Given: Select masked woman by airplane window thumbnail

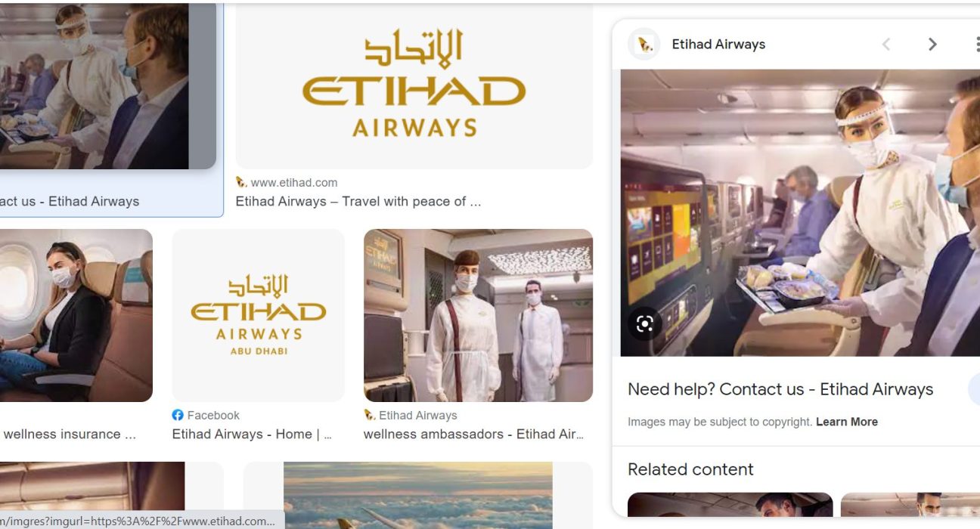Looking at the screenshot, I should 76,315.
